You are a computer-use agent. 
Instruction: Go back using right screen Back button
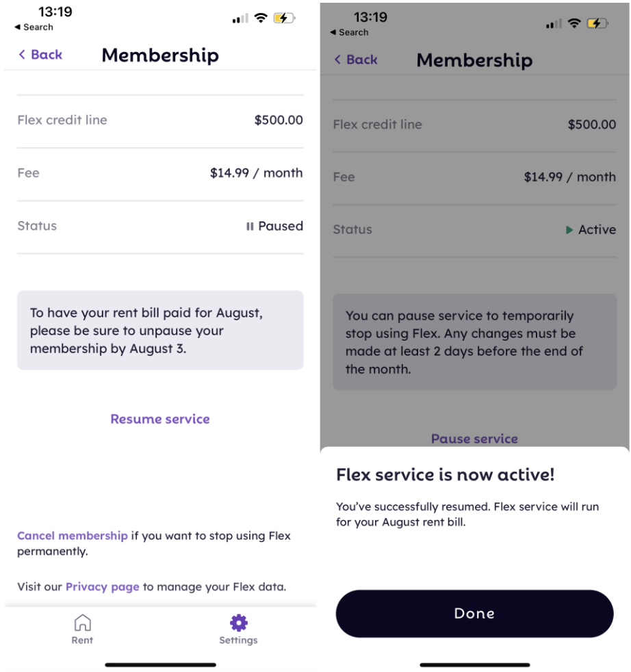[356, 60]
